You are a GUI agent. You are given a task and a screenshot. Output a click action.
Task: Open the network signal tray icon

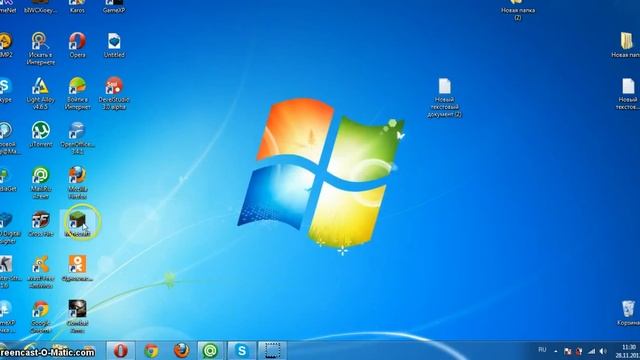pos(591,351)
